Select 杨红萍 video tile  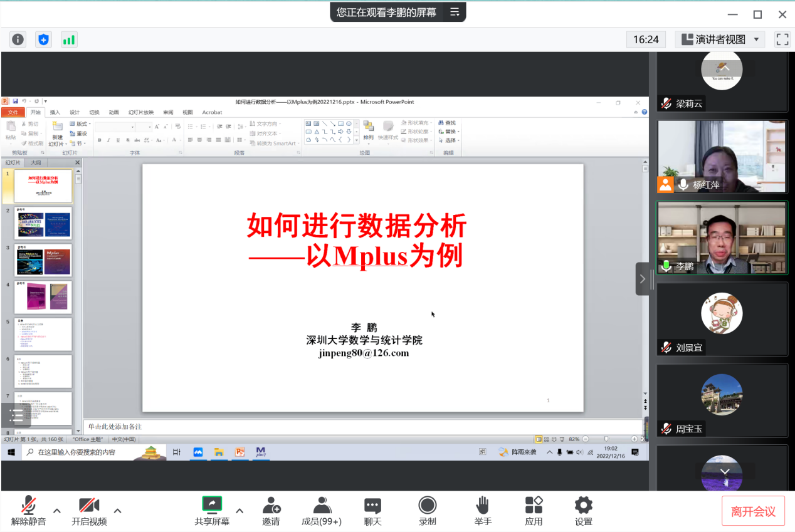pyautogui.click(x=722, y=157)
